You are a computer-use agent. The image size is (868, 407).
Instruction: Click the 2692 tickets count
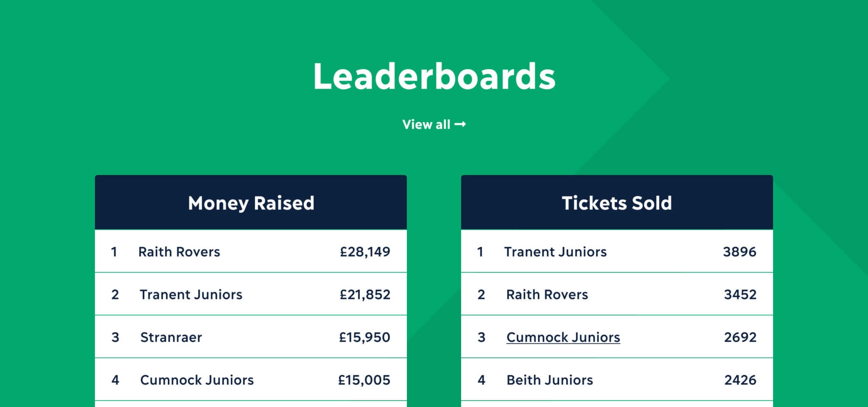[740, 337]
